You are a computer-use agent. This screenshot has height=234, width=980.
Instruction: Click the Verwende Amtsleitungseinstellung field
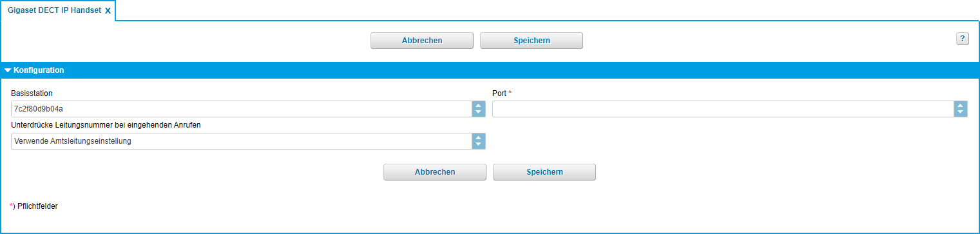(242, 141)
